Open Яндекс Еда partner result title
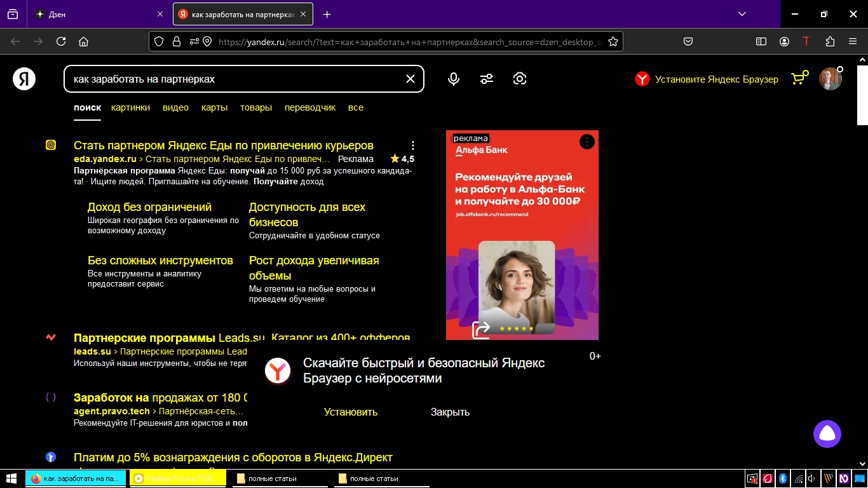Screen dimensions: 868x488 [x=224, y=146]
